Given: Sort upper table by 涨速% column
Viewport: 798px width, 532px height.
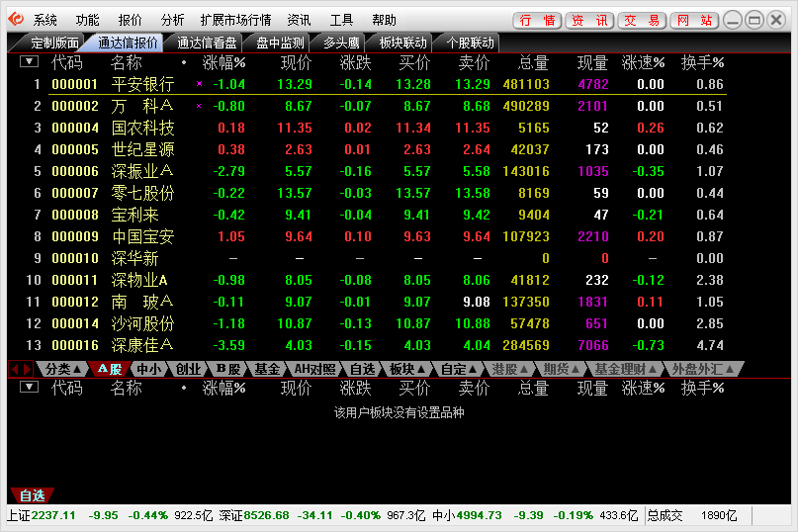Looking at the screenshot, I should [643, 62].
